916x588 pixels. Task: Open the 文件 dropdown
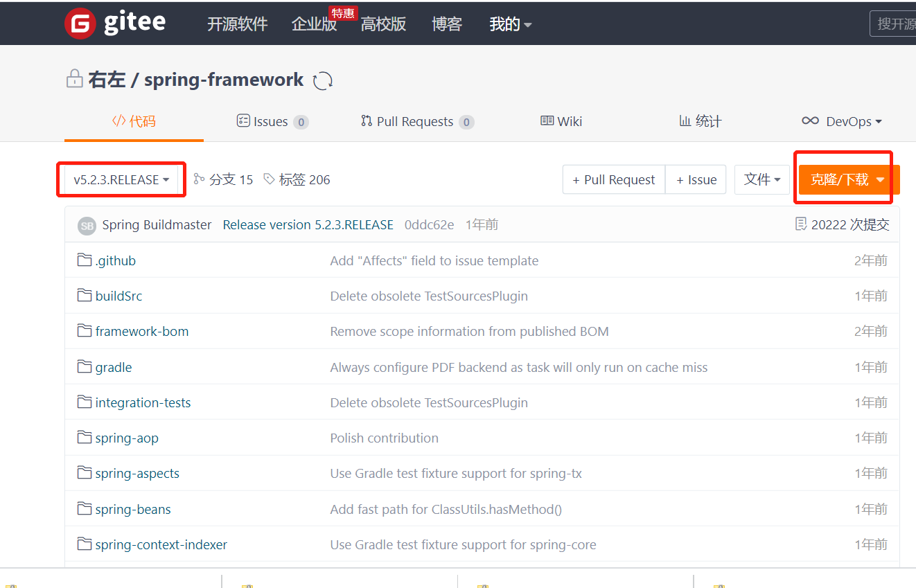[762, 179]
